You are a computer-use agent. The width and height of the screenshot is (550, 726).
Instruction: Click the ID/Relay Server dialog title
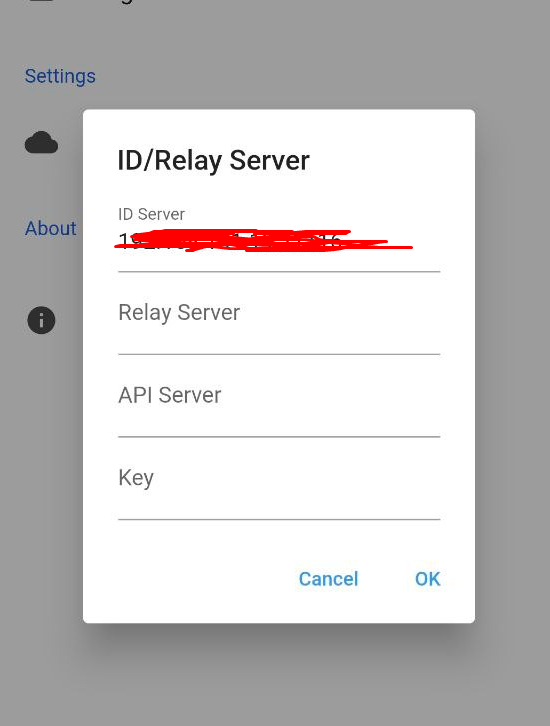[x=213, y=161]
